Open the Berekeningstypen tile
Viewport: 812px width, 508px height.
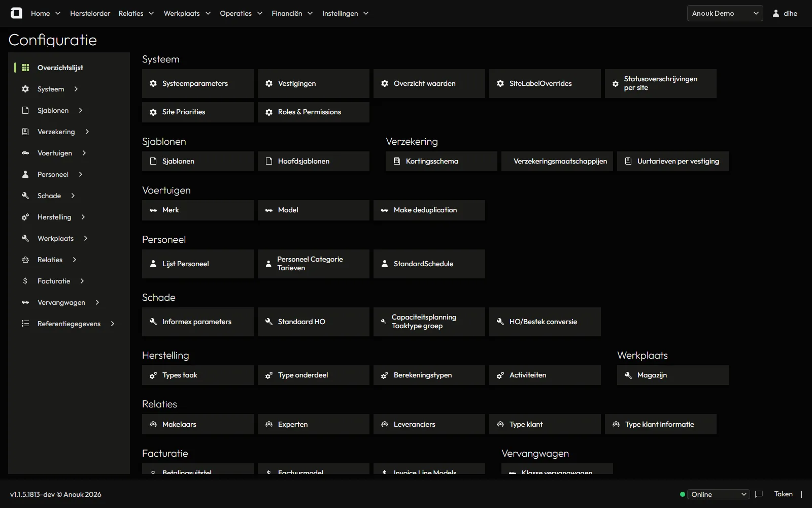point(429,375)
